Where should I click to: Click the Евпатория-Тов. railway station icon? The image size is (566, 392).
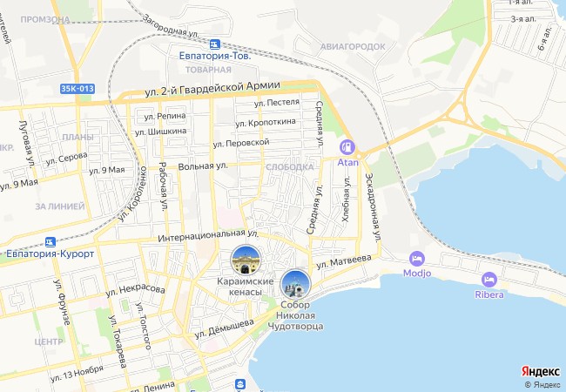pyautogui.click(x=215, y=44)
